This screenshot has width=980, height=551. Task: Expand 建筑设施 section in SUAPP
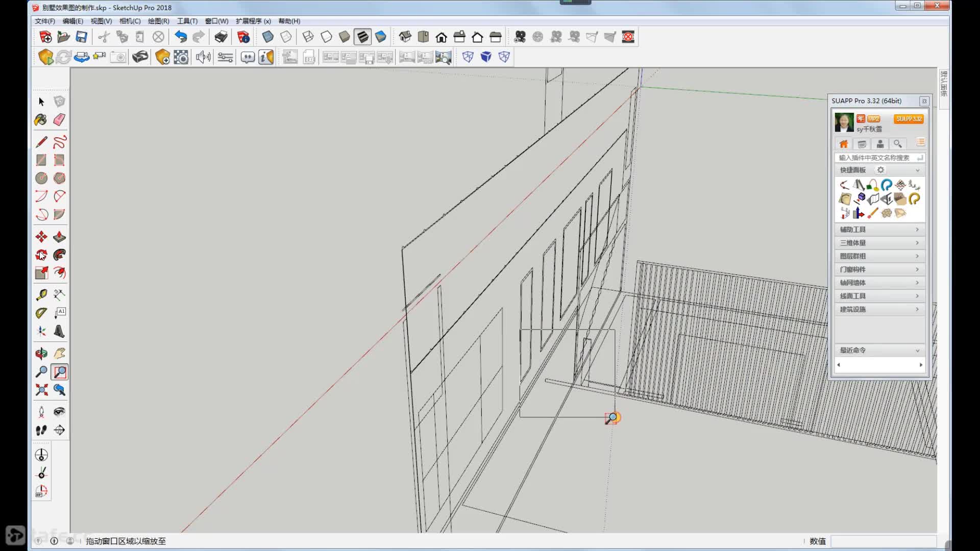click(879, 309)
